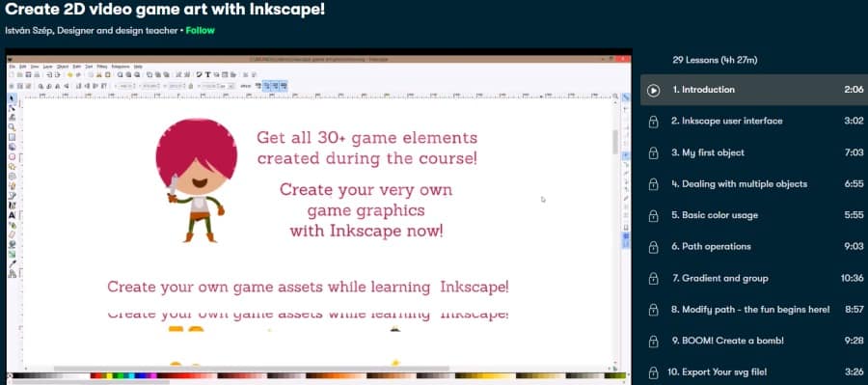The image size is (868, 385).
Task: Play lesson 1. Introduction
Action: [754, 90]
